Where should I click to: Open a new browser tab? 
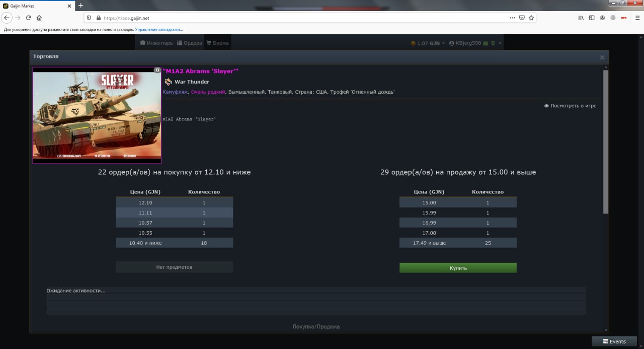click(x=80, y=6)
